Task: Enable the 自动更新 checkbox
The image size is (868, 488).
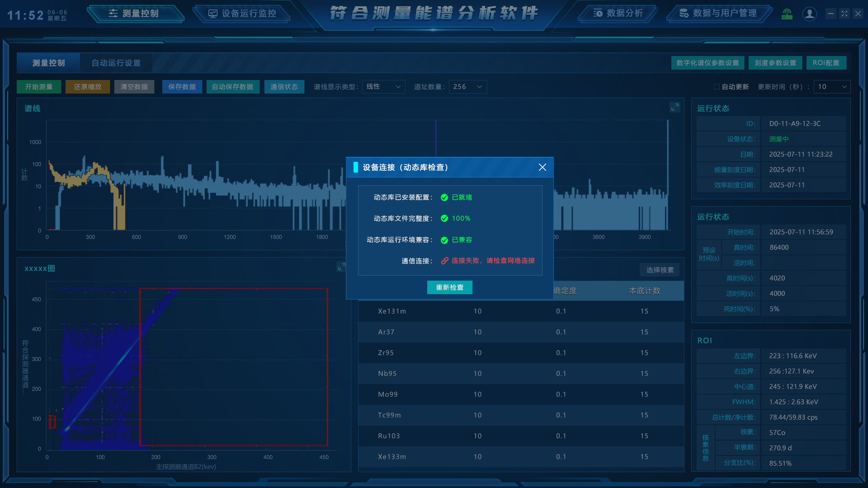Action: pos(717,87)
